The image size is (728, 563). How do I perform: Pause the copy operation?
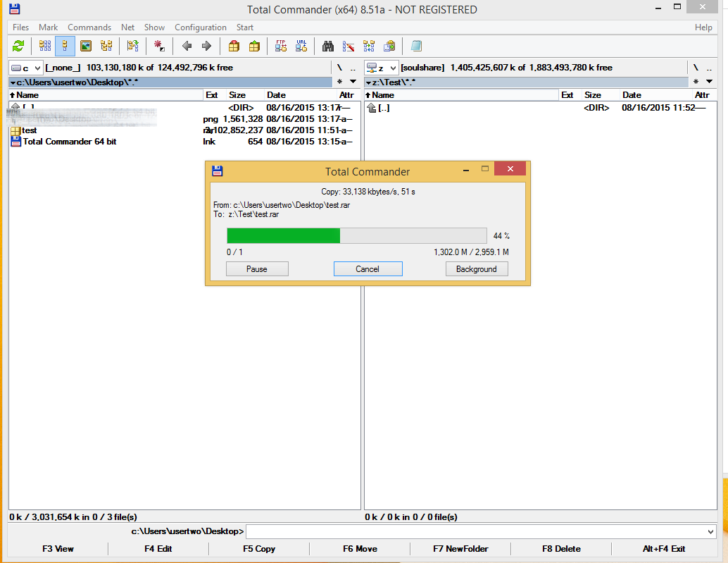257,269
